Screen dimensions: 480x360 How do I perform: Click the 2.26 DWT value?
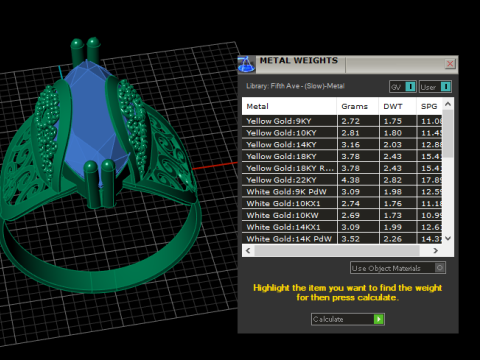(x=392, y=239)
